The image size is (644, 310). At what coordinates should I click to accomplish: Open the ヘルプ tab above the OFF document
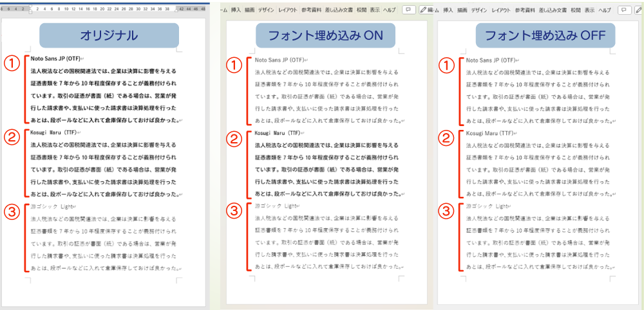[x=605, y=10]
